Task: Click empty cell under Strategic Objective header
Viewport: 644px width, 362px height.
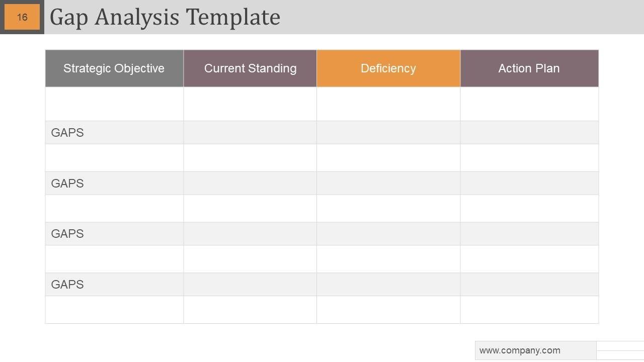Action: [114, 104]
